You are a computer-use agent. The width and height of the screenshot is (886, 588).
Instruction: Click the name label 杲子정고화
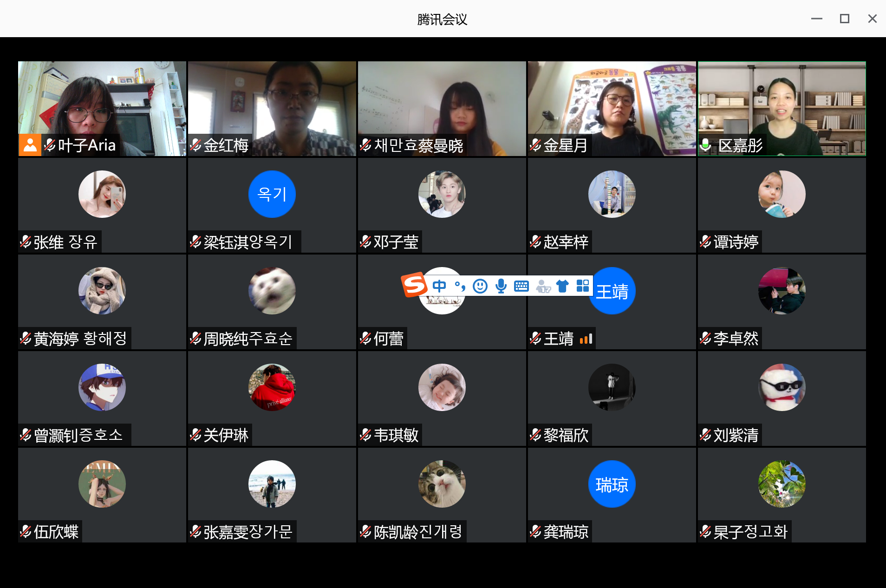[x=750, y=532]
